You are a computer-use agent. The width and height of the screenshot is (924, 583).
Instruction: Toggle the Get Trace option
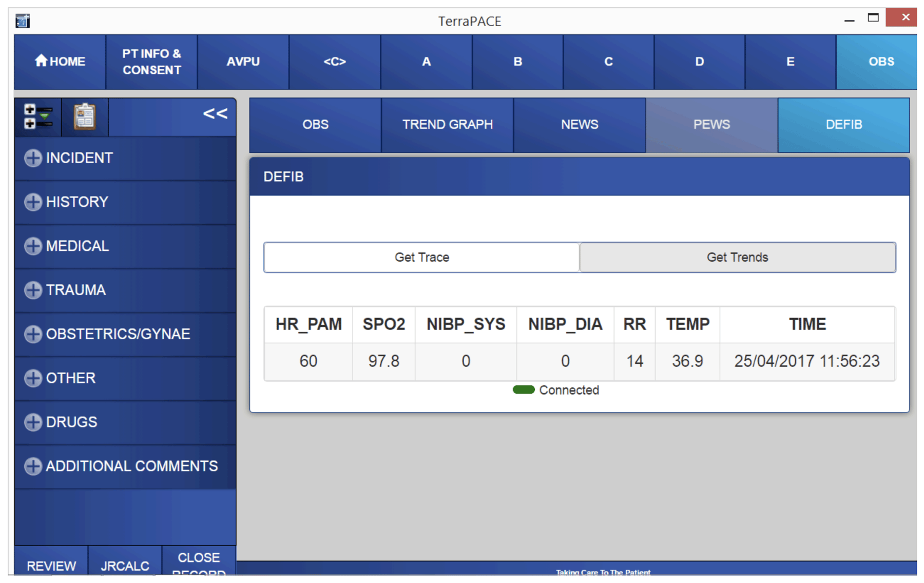click(421, 257)
